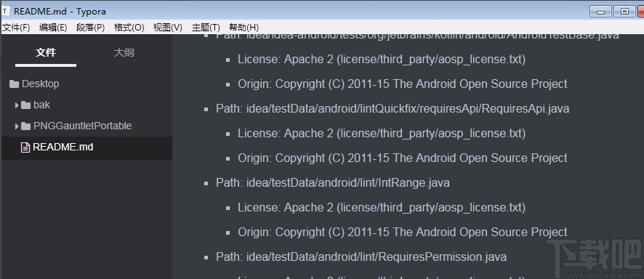
Task: Expand the PNGGauntletPortable folder arrow
Action: (x=17, y=126)
